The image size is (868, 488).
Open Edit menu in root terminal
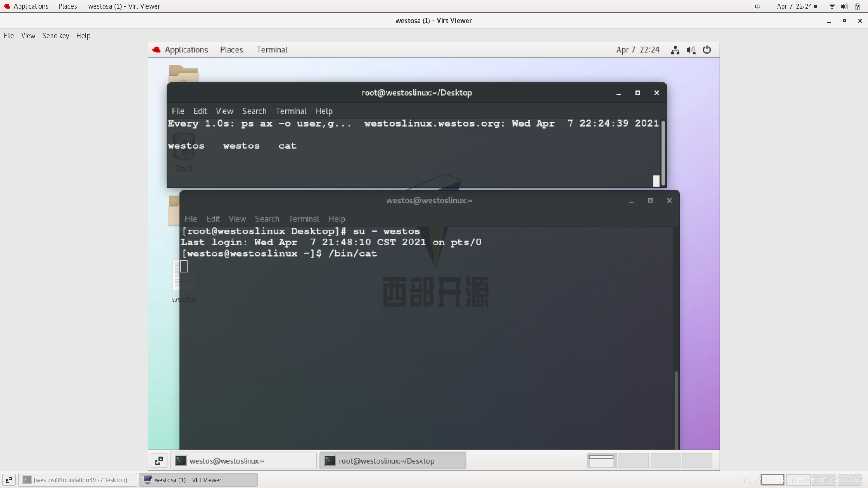(200, 111)
